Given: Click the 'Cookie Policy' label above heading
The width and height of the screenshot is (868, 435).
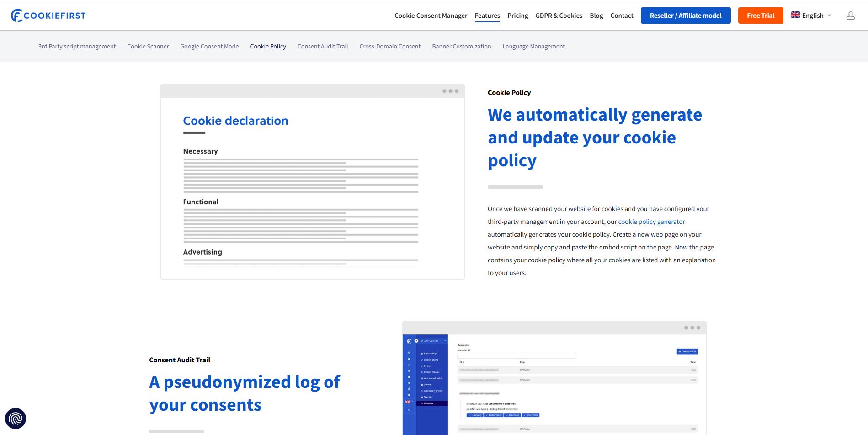Looking at the screenshot, I should (509, 93).
